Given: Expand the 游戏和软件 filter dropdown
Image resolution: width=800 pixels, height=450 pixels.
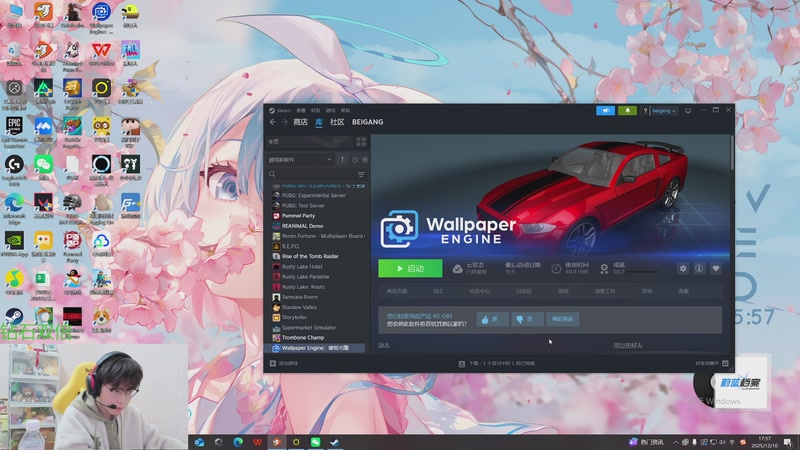Looking at the screenshot, I should [300, 160].
